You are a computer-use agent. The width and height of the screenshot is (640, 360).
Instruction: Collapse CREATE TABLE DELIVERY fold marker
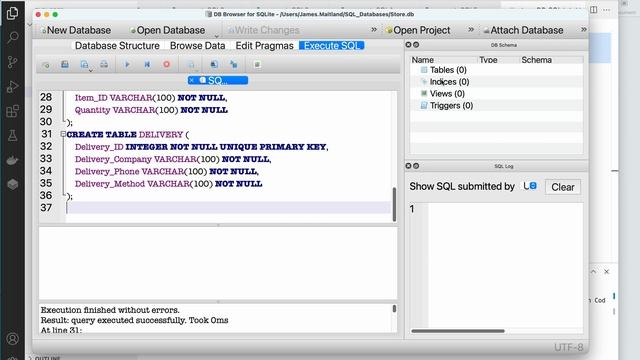pyautogui.click(x=63, y=134)
